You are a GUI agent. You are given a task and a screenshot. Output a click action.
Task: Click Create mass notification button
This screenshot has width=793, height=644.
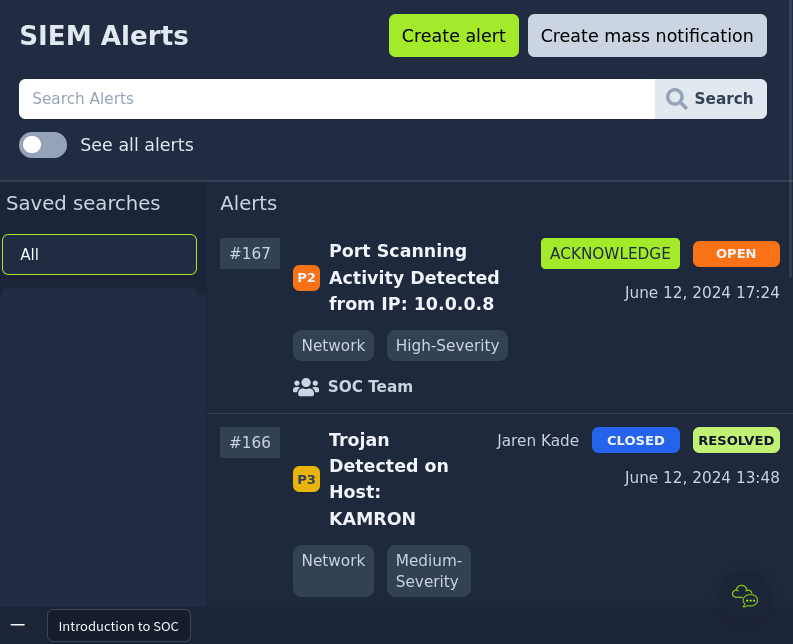click(x=646, y=36)
